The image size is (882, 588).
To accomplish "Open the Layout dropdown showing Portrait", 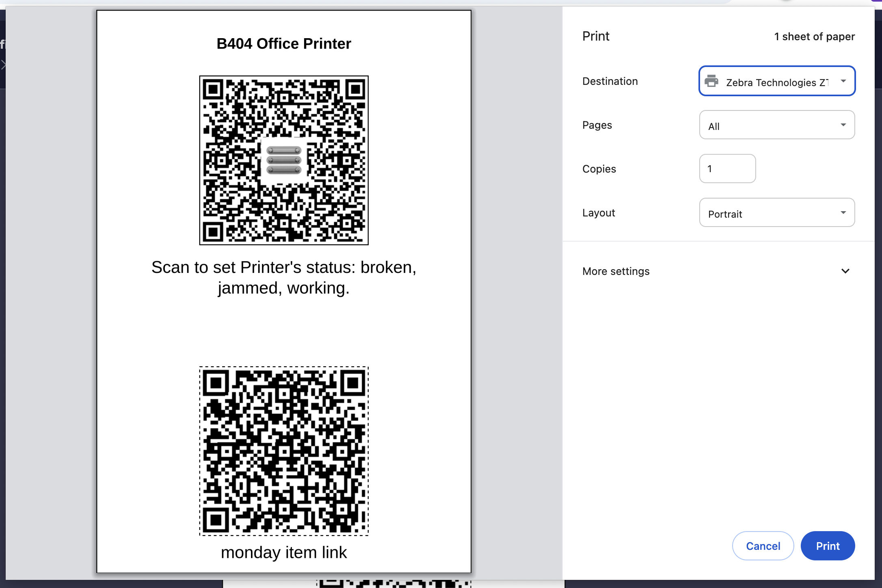I will pos(777,212).
